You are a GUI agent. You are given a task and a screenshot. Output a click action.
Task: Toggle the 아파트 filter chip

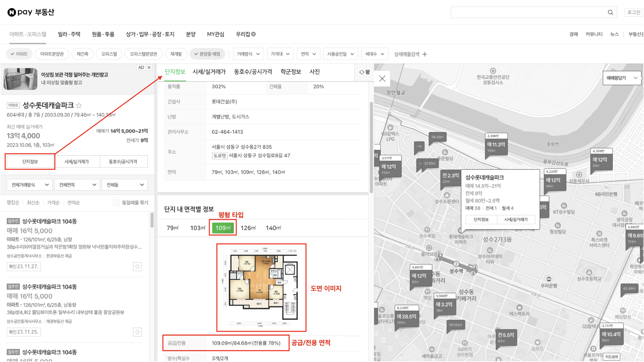pyautogui.click(x=19, y=54)
